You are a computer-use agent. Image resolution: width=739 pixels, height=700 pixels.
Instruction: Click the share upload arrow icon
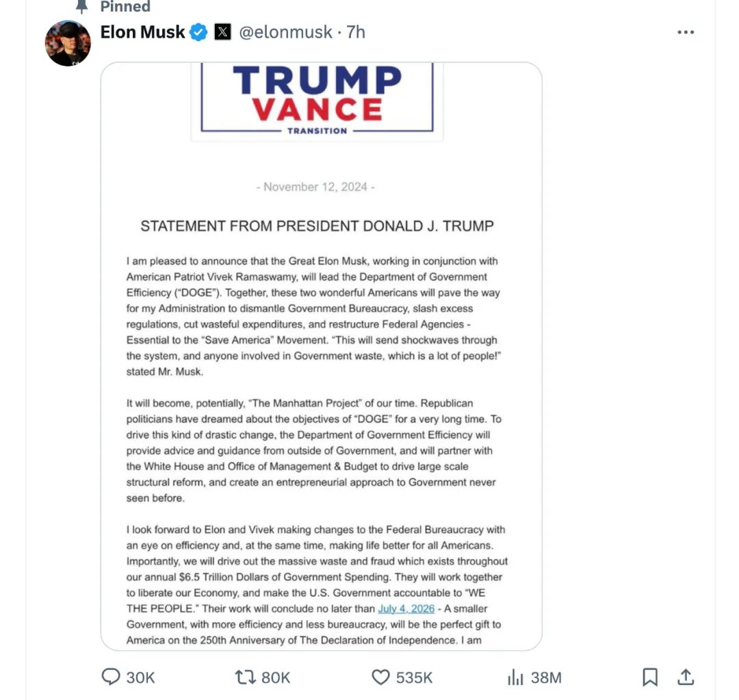click(685, 677)
